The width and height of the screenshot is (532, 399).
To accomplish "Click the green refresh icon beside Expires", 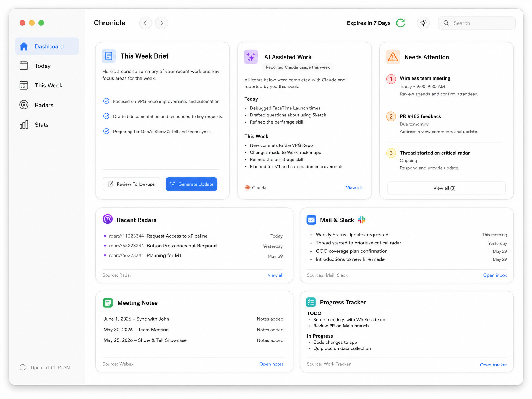I will tap(400, 23).
